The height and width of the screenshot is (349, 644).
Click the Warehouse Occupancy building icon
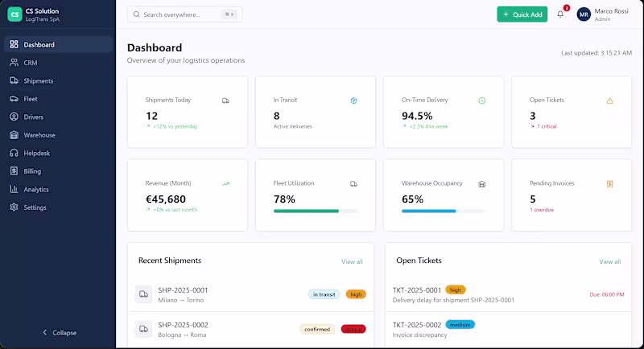[x=481, y=183]
